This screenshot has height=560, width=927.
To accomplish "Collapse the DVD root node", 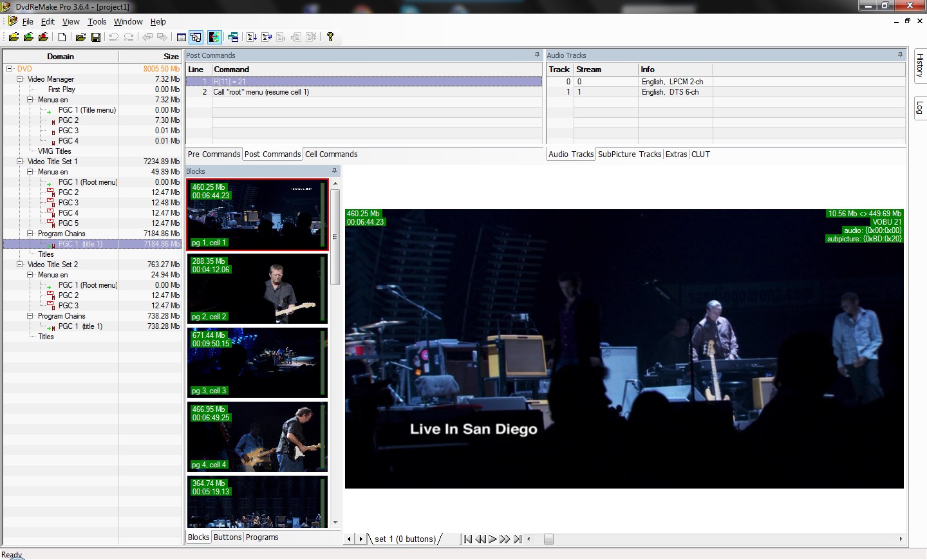I will click(9, 69).
